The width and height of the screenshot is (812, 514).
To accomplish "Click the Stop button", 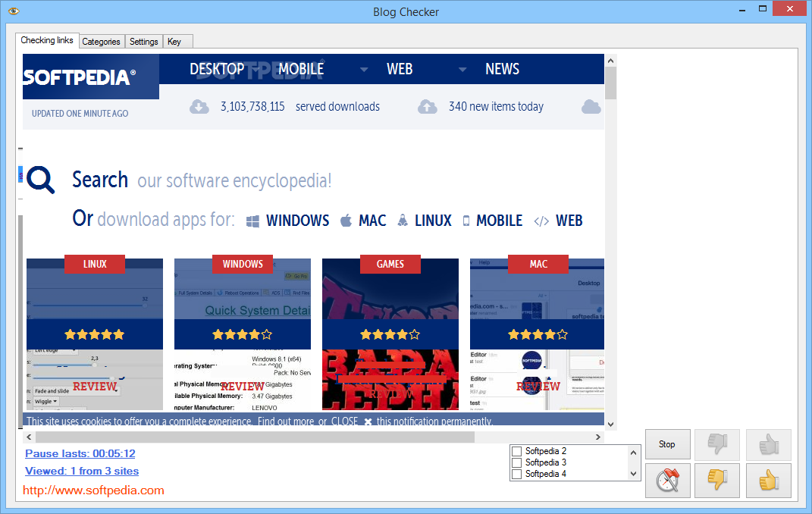I will (667, 444).
